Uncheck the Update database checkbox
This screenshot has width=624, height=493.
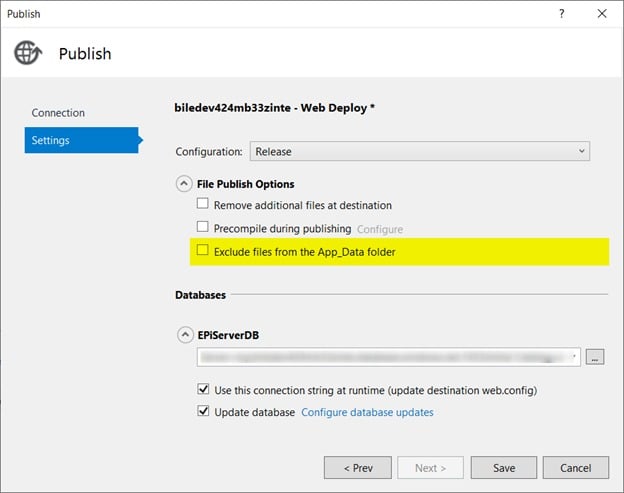coord(203,412)
